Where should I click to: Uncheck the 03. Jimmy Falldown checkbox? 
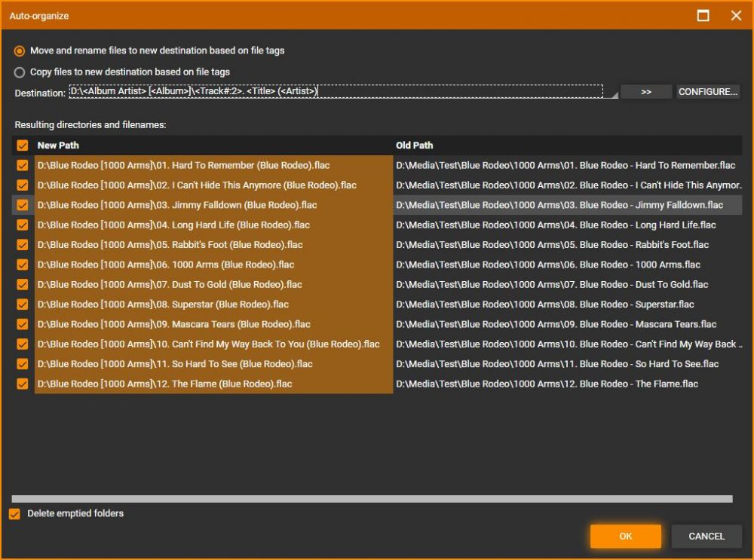[x=23, y=205]
